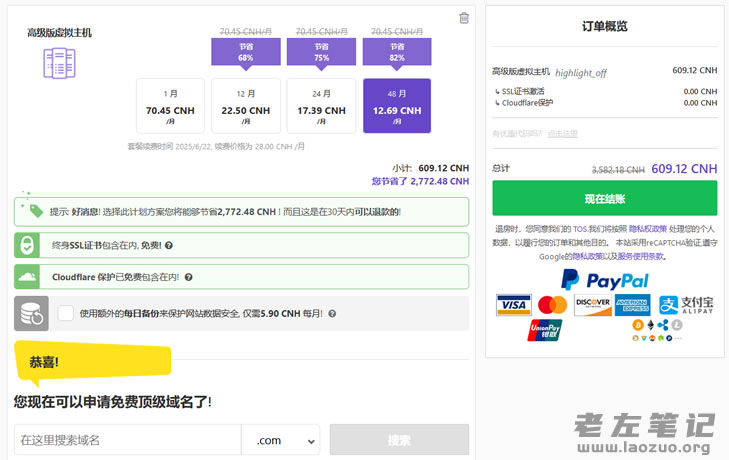Click help icon beside Cloudflare protection notice
Viewport: 729px width, 460px height.
pos(188,277)
